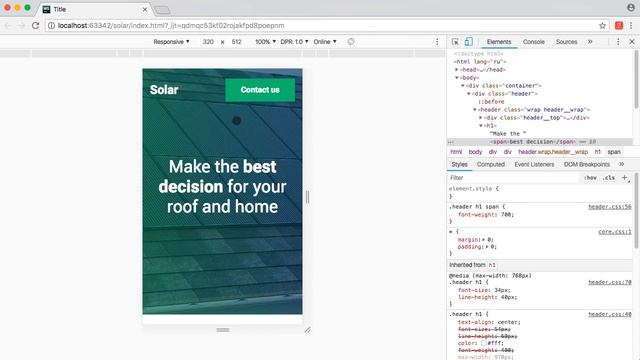This screenshot has height=360, width=640.
Task: Expand the head node in DOM tree
Action: tap(457, 70)
